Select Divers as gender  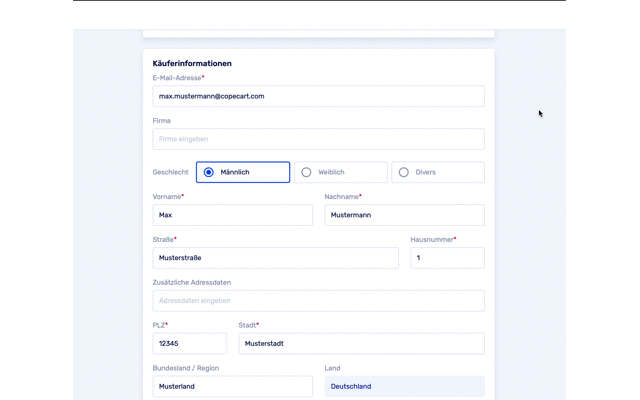click(404, 172)
